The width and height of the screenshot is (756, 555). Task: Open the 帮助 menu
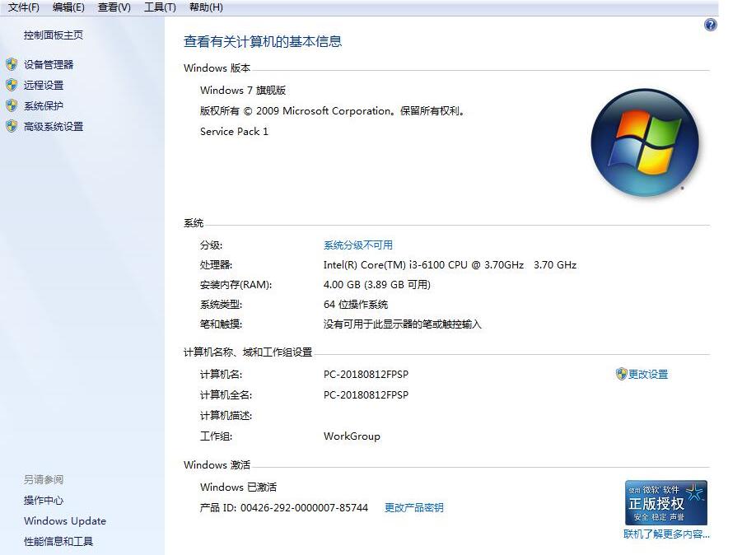(204, 7)
